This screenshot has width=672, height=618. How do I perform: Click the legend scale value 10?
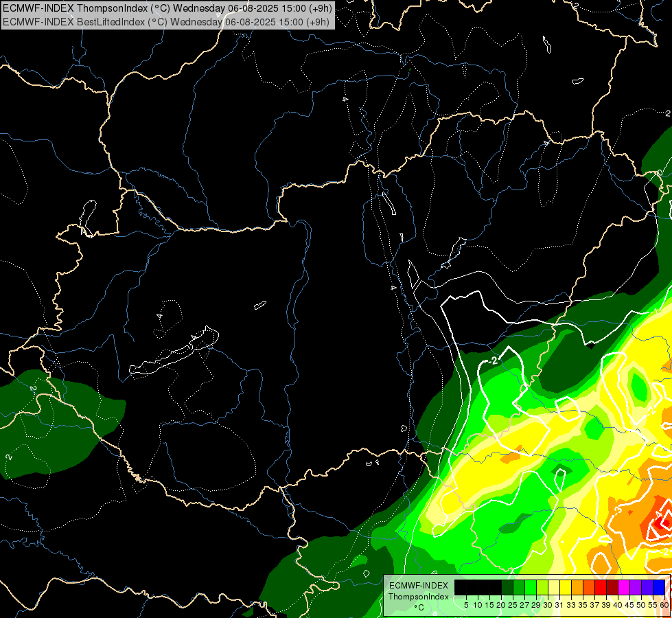pos(478,605)
